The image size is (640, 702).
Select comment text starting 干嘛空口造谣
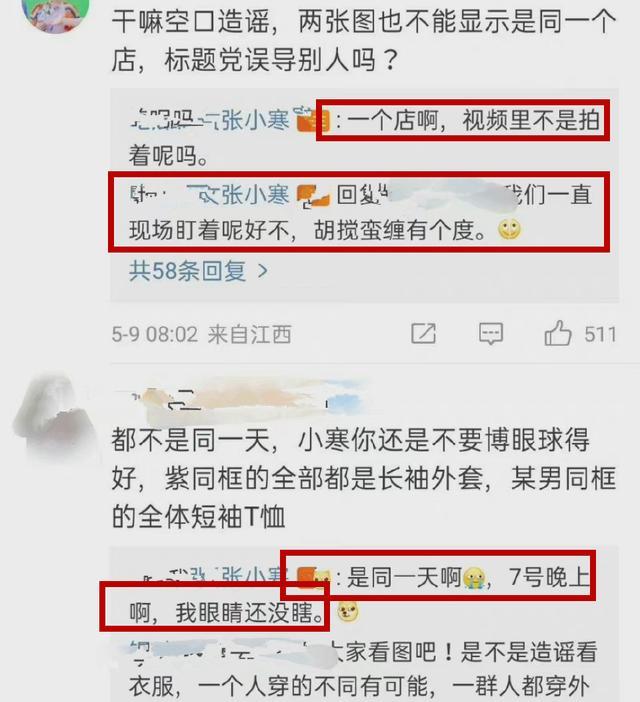(x=363, y=41)
